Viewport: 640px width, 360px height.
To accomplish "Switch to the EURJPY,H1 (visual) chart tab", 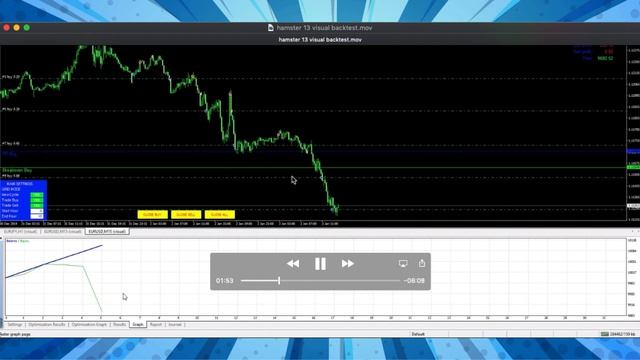I will [x=20, y=231].
